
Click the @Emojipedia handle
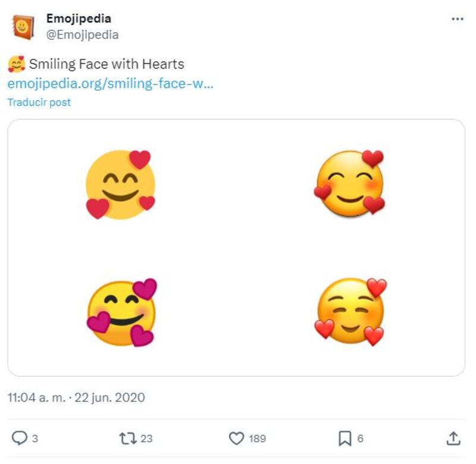82,35
